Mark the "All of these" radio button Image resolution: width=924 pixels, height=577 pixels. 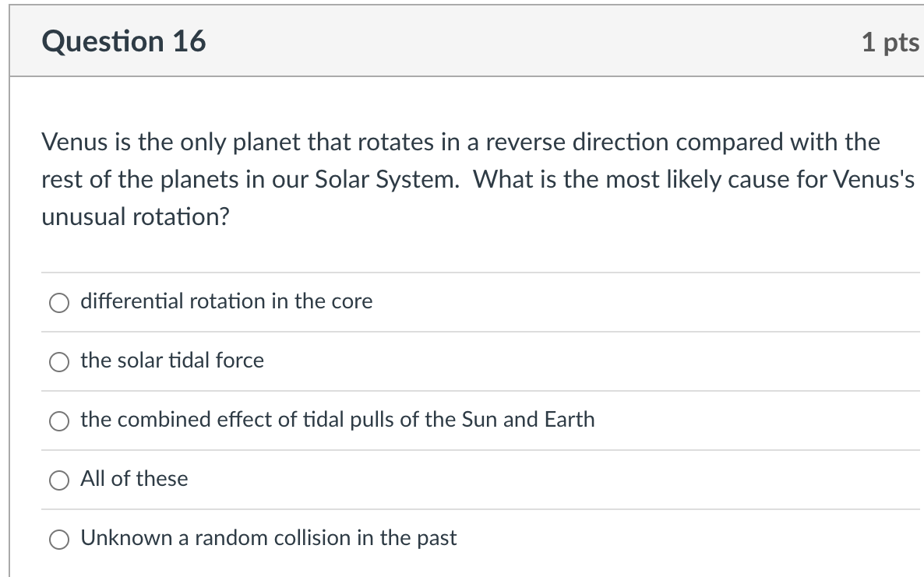60,480
